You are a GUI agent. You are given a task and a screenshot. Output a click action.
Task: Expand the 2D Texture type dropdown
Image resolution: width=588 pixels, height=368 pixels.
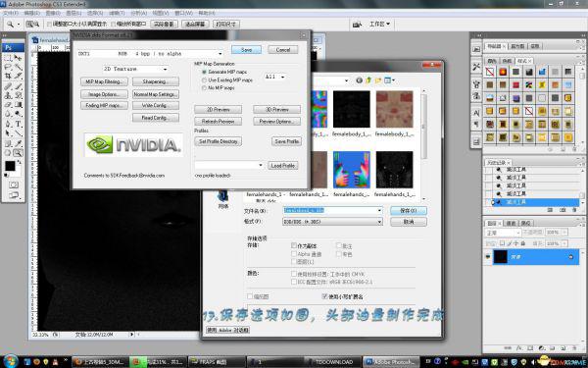136,69
